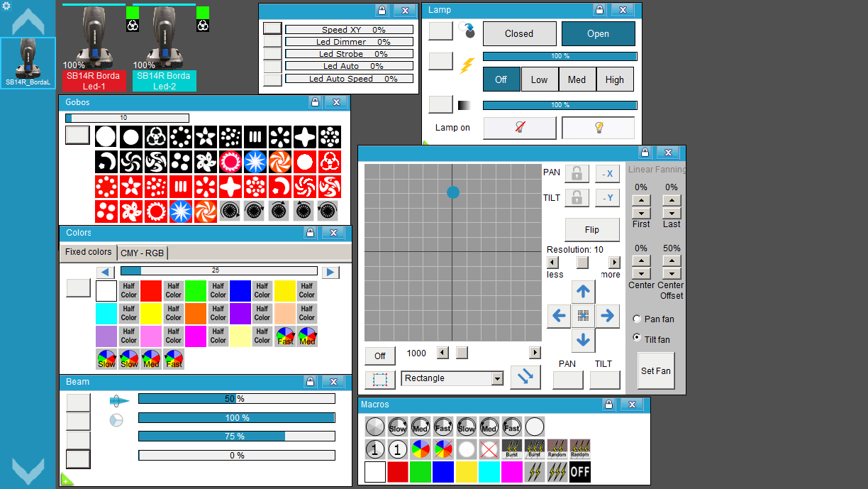This screenshot has width=868, height=489.
Task: Click the blue up arrow in position panel
Action: click(x=583, y=292)
